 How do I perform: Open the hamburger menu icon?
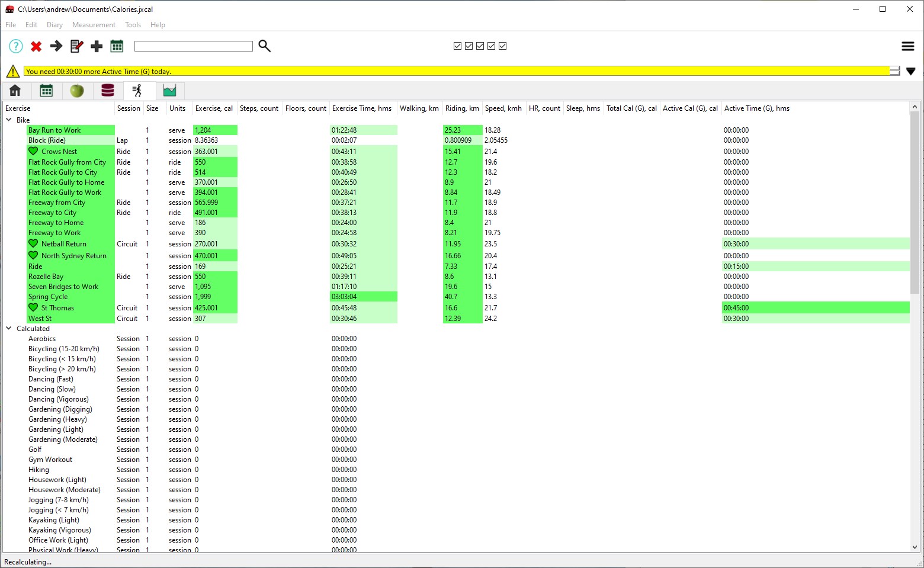tap(907, 46)
